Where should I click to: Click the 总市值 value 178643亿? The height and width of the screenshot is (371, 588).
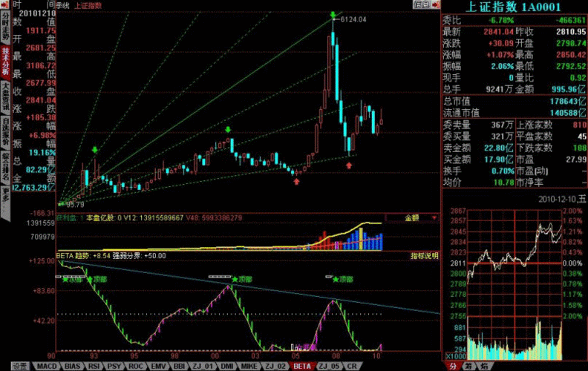(568, 101)
